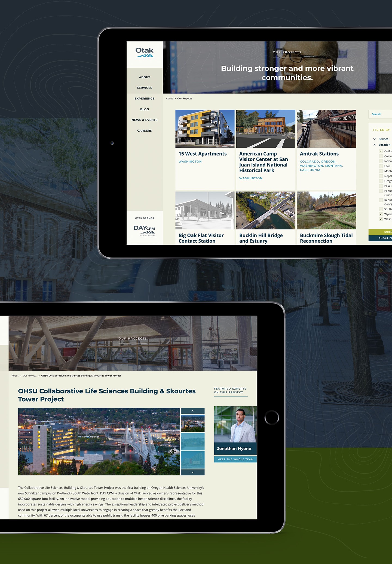View Jonathan Nyone's expert profile photo
Image resolution: width=392 pixels, height=564 pixels.
tap(235, 424)
